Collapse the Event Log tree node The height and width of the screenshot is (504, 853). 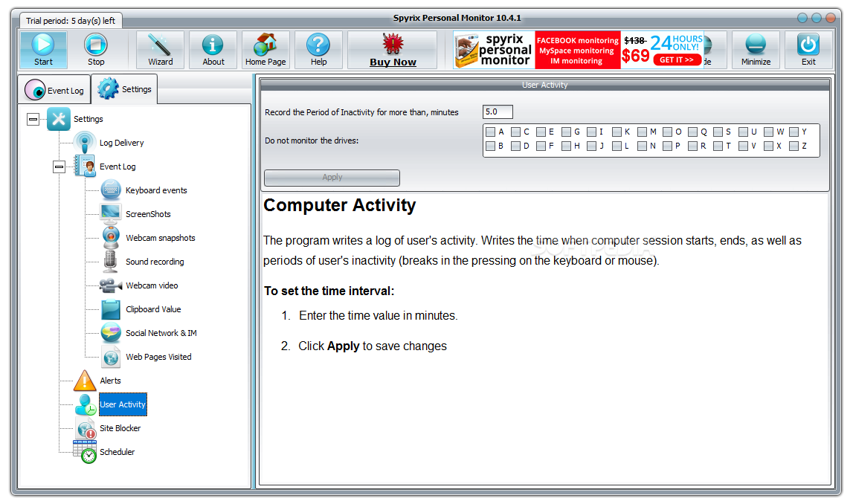(59, 167)
